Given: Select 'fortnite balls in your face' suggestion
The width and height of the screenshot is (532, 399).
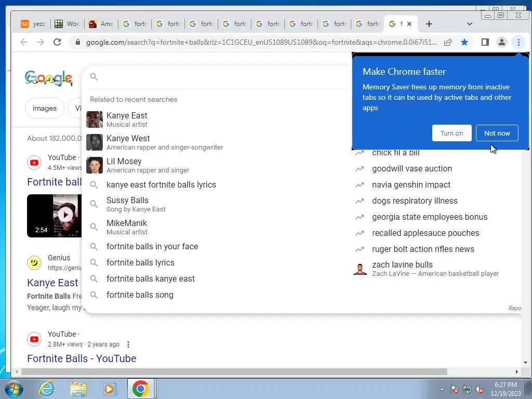Looking at the screenshot, I should click(217, 246).
